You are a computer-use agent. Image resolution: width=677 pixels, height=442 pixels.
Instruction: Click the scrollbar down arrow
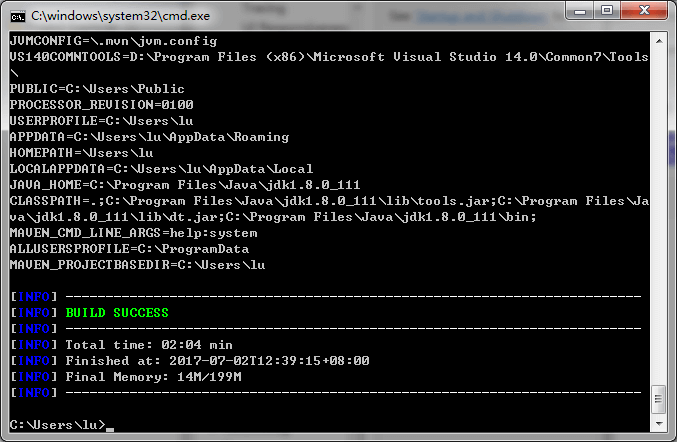click(658, 425)
